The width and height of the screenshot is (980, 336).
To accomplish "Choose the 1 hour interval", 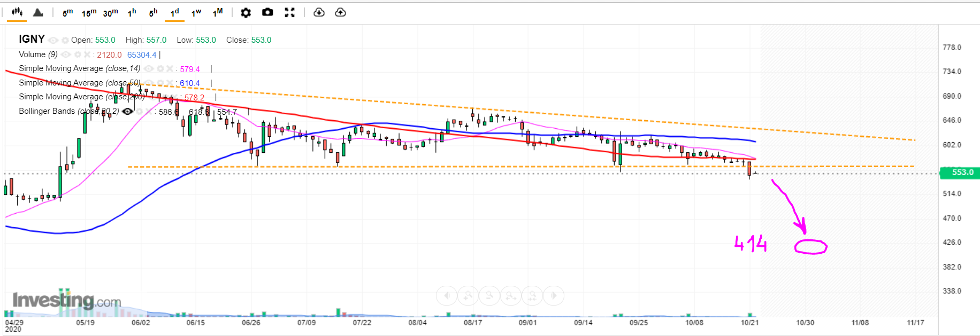I will [x=132, y=13].
